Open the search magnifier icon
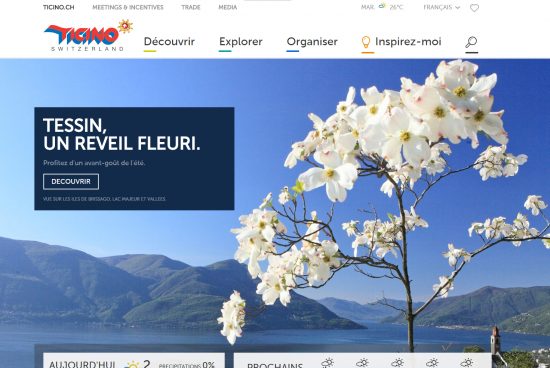Screen dimensions: 550x368 pyautogui.click(x=471, y=42)
